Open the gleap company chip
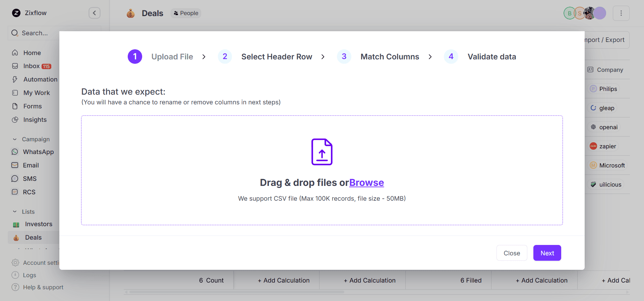 pyautogui.click(x=603, y=108)
